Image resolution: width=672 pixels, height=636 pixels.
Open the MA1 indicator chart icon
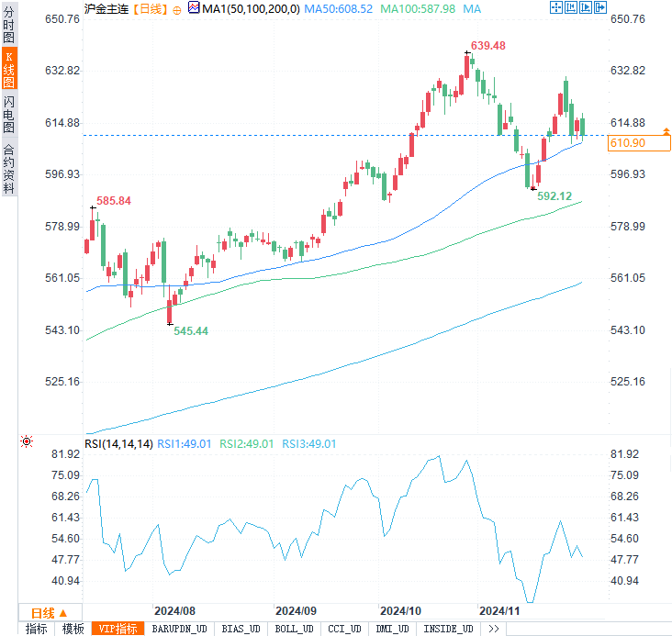194,7
